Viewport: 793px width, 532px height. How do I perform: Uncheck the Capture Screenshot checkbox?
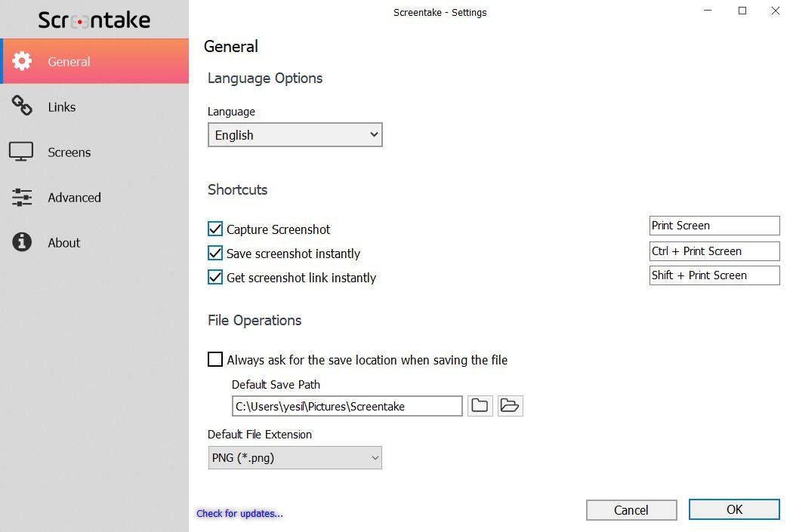[x=215, y=229]
